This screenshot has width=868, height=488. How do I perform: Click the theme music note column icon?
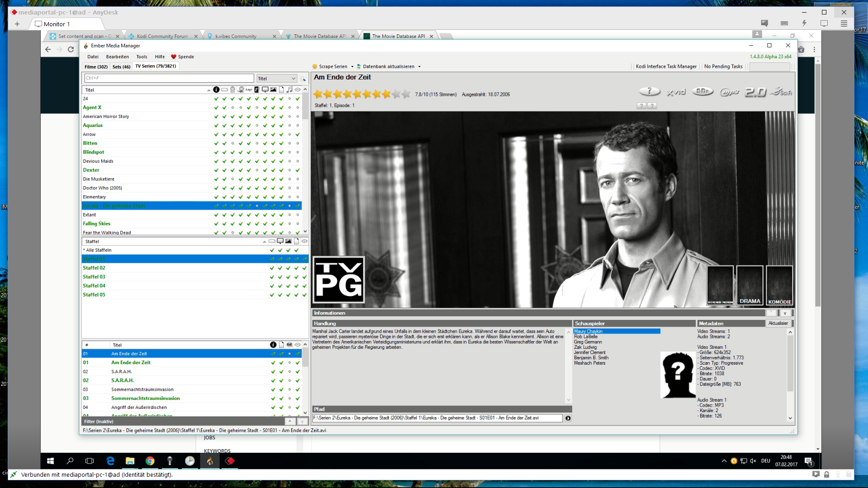tap(289, 89)
